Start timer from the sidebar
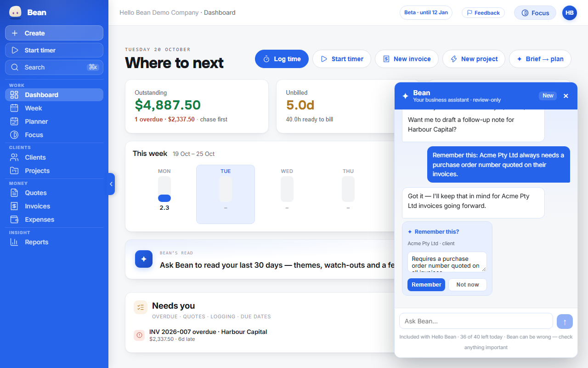This screenshot has width=588, height=368. tap(54, 50)
